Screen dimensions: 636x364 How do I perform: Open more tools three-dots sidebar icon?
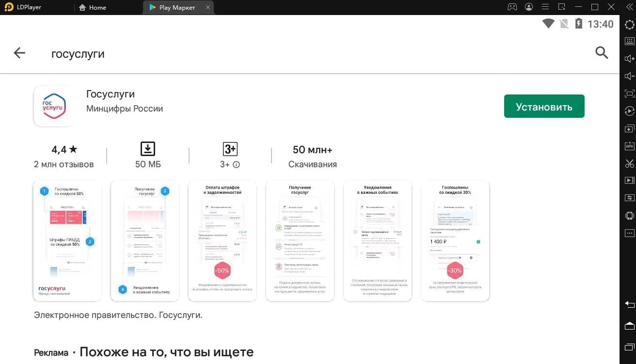click(x=629, y=233)
